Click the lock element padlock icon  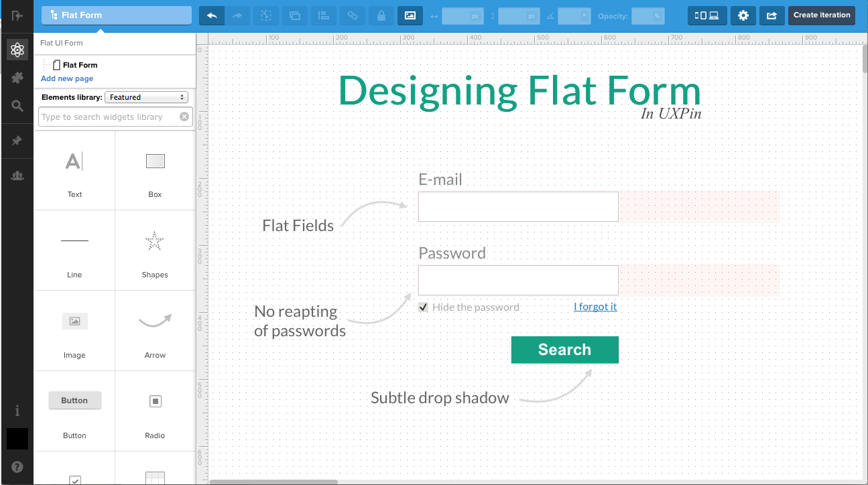tap(381, 15)
